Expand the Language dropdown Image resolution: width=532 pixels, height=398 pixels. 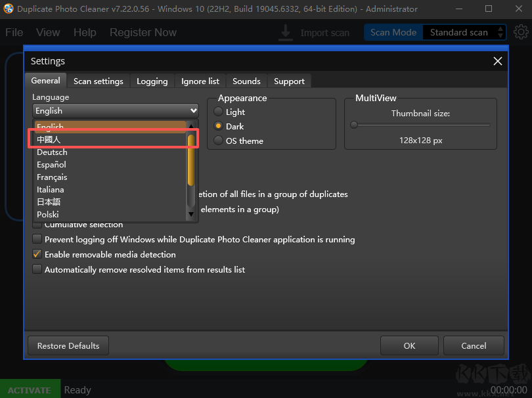coord(116,111)
